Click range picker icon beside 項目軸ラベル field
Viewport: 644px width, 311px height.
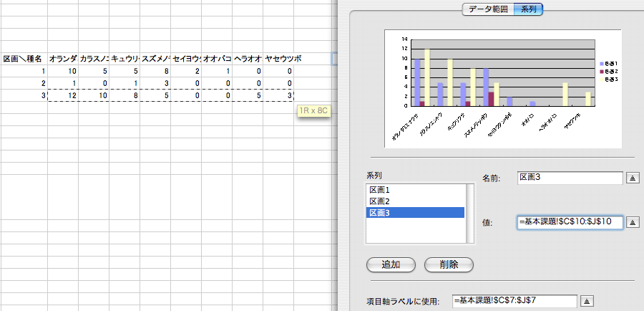(x=587, y=300)
